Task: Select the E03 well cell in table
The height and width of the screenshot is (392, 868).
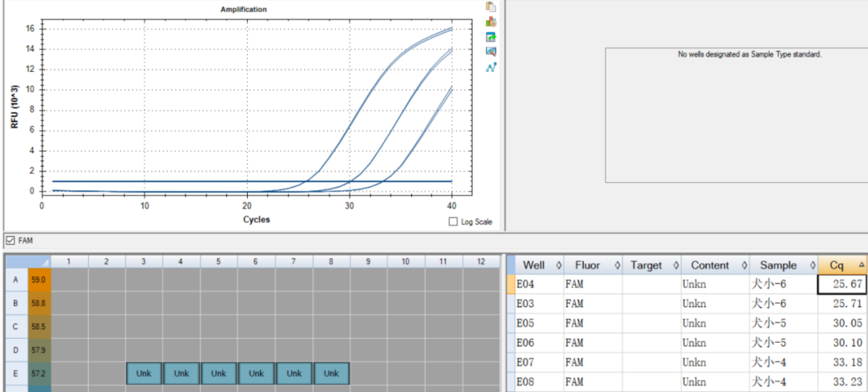Action: tap(539, 304)
